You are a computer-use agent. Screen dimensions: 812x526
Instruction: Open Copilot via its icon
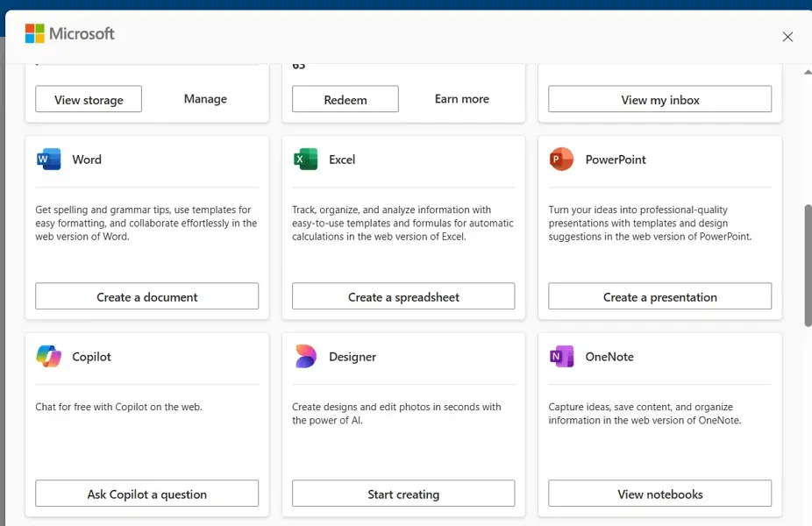47,356
